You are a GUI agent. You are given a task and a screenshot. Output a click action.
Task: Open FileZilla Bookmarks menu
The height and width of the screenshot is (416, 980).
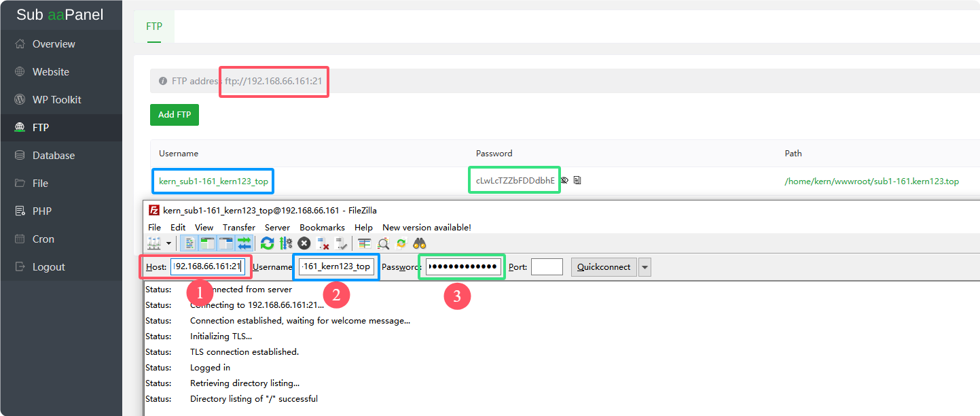pos(322,227)
